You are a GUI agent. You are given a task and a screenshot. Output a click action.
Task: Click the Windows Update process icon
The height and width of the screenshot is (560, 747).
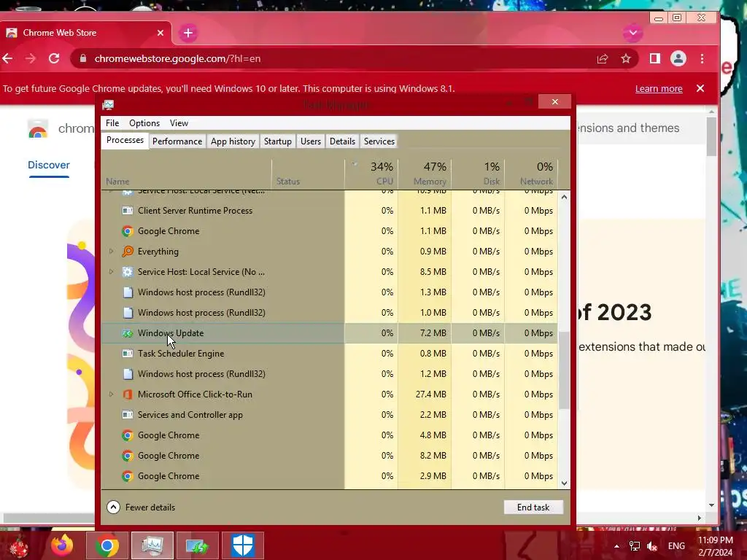(x=127, y=333)
